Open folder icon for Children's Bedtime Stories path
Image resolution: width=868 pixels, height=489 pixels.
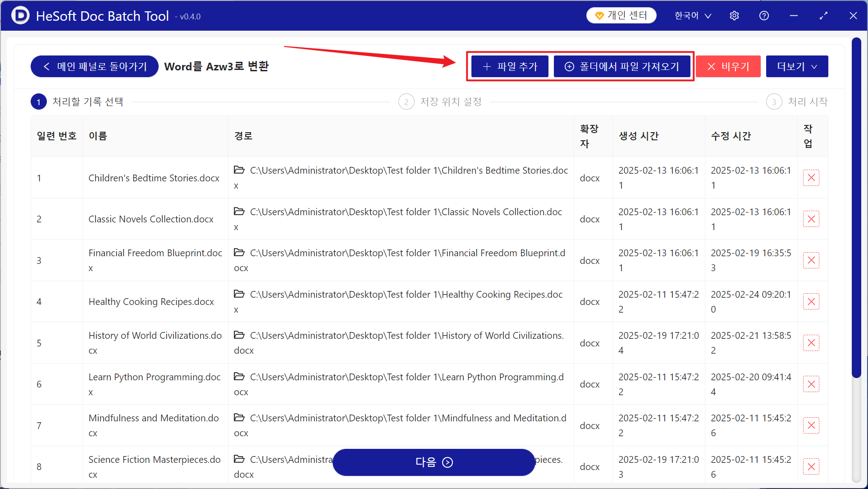point(239,170)
